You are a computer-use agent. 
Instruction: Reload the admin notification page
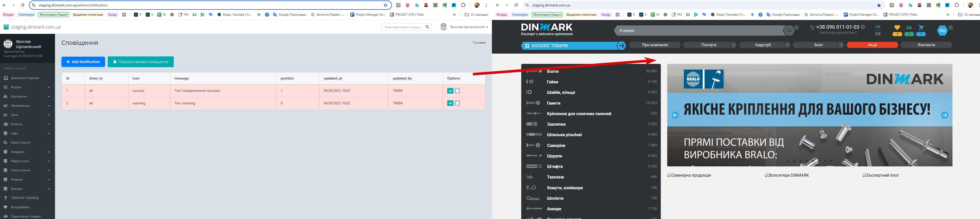(x=22, y=5)
